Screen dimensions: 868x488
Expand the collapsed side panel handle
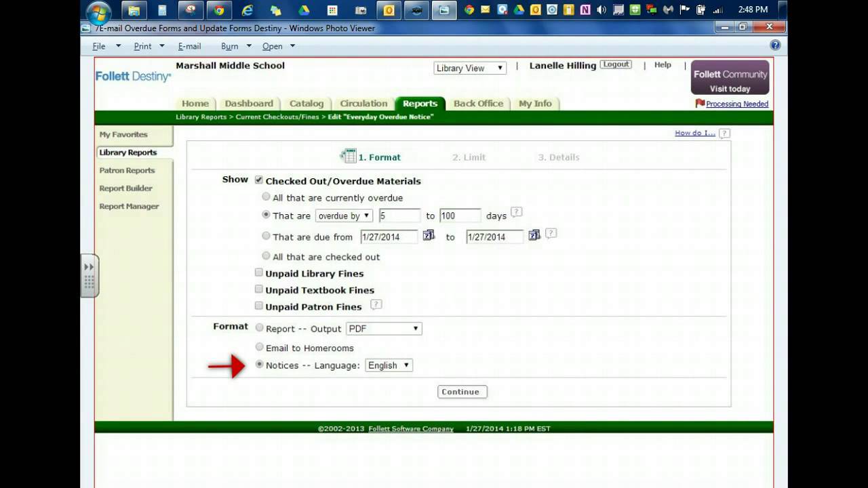point(90,275)
